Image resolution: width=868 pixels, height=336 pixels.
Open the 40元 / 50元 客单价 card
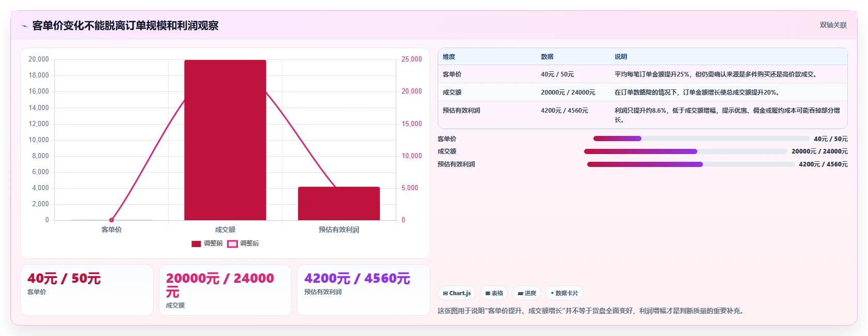(x=87, y=290)
